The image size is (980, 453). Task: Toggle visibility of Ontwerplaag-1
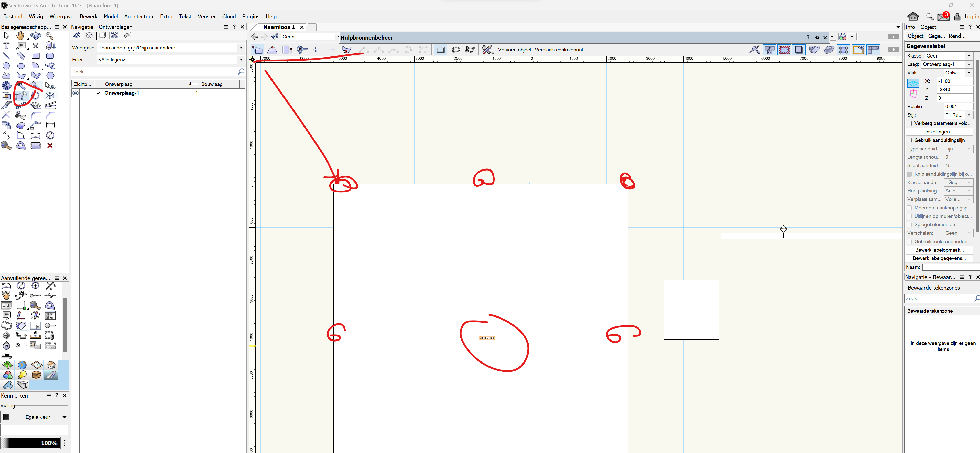(76, 93)
